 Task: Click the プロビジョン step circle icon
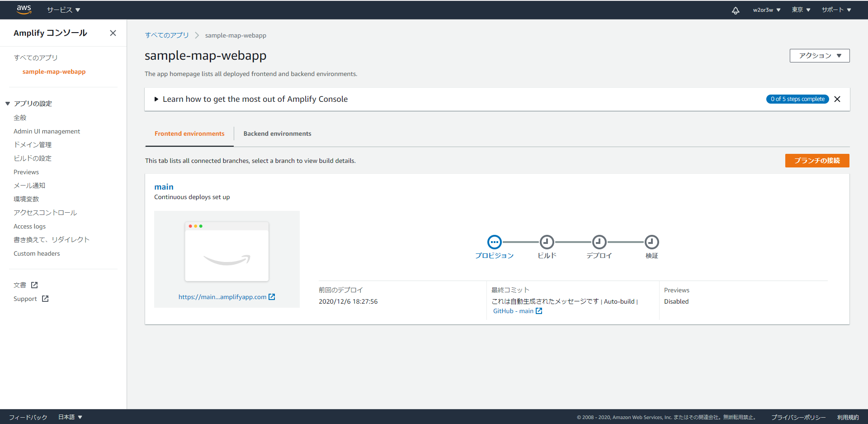(494, 242)
